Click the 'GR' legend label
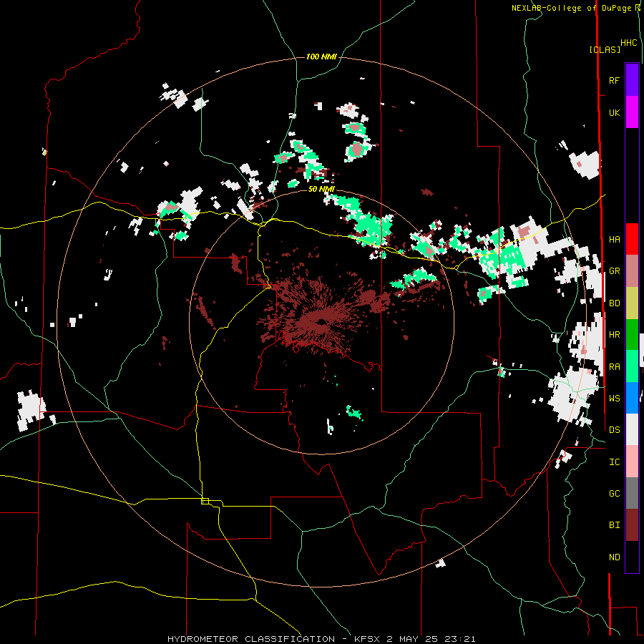Image resolution: width=644 pixels, height=644 pixels. [x=614, y=271]
